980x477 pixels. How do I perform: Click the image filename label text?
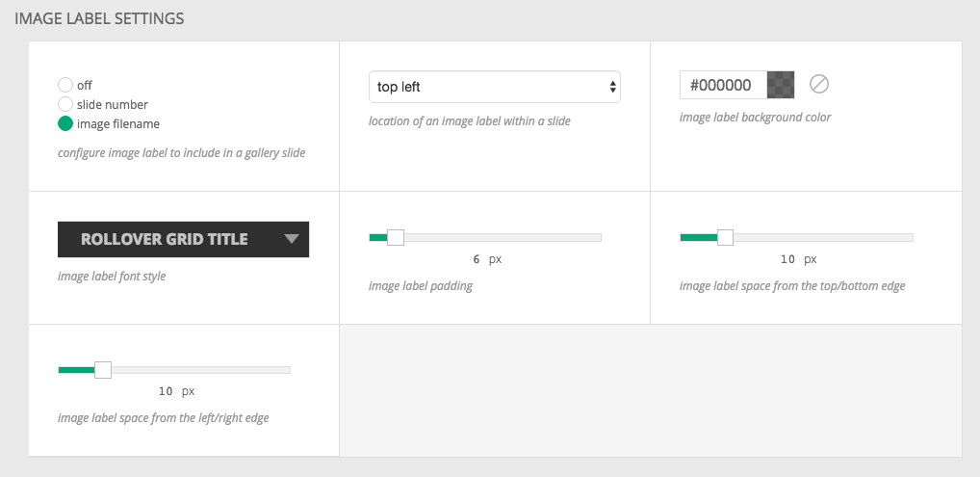118,124
